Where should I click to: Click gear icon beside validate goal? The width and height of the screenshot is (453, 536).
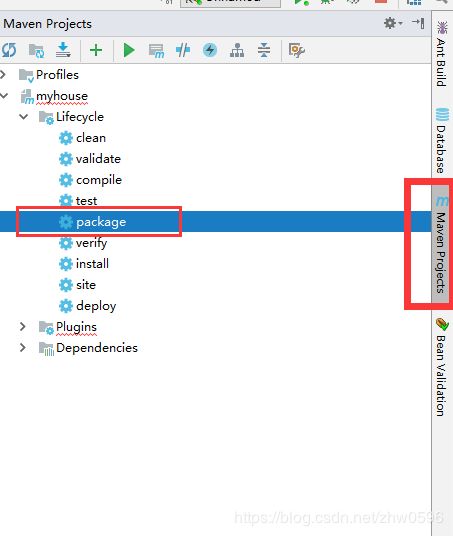tap(66, 159)
